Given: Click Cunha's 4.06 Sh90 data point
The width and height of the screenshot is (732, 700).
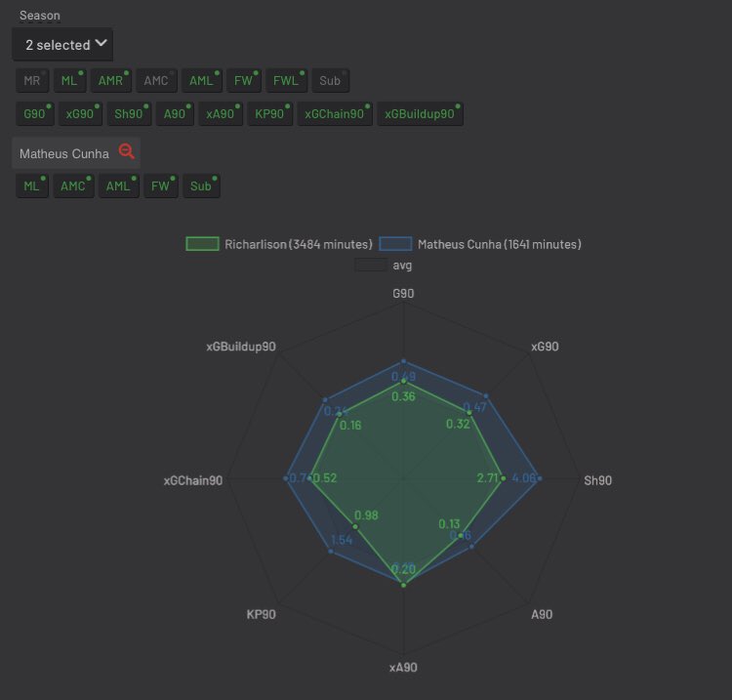Looking at the screenshot, I should point(540,478).
